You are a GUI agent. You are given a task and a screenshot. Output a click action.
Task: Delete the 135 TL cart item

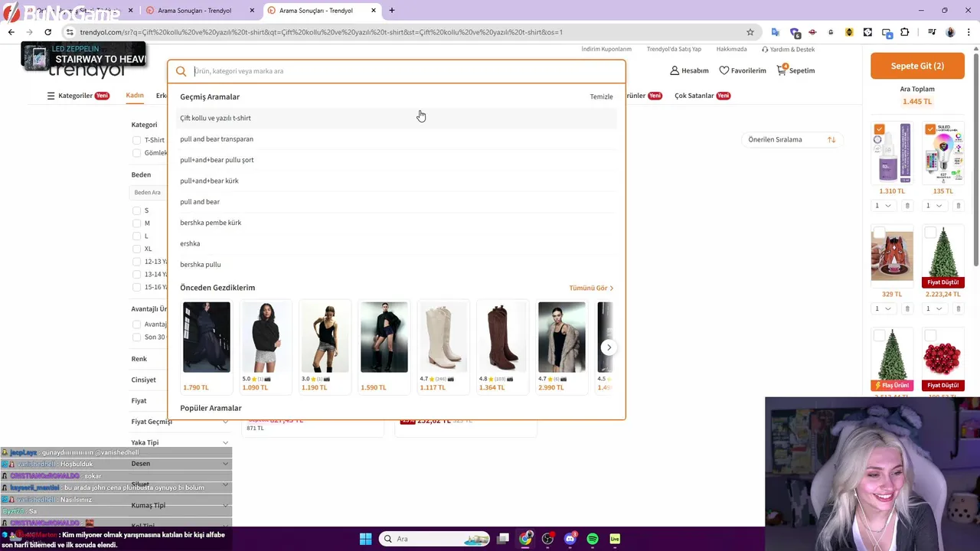point(958,206)
